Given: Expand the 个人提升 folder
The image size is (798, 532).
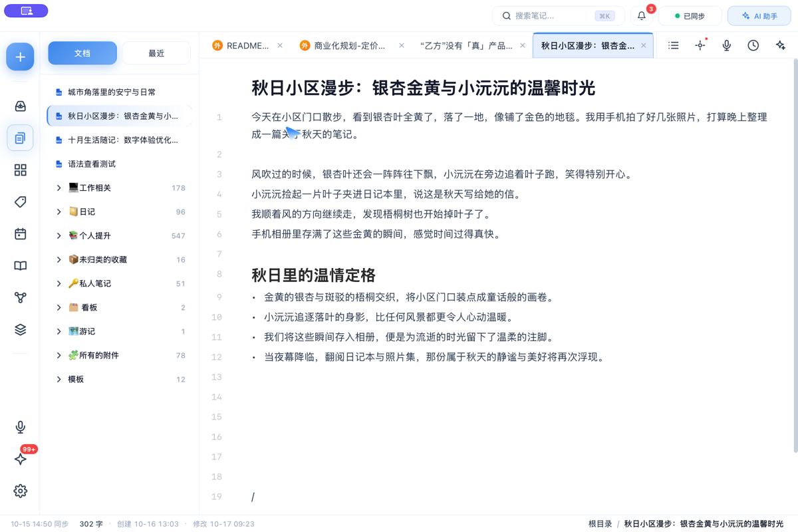Looking at the screenshot, I should pos(59,236).
